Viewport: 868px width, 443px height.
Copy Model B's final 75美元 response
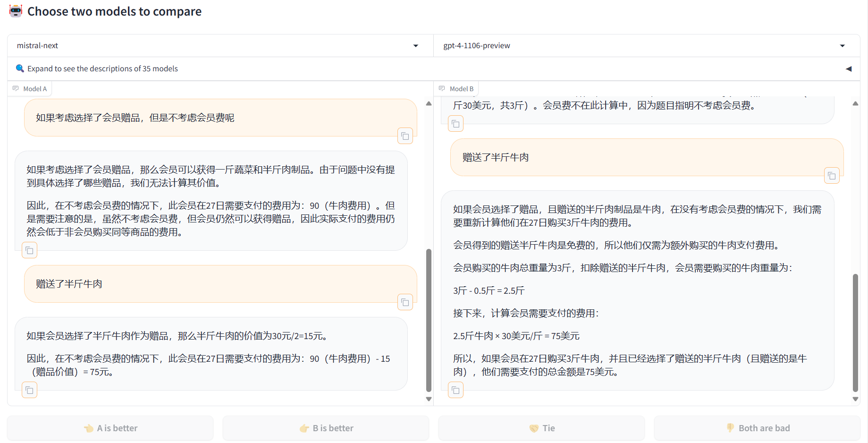455,390
